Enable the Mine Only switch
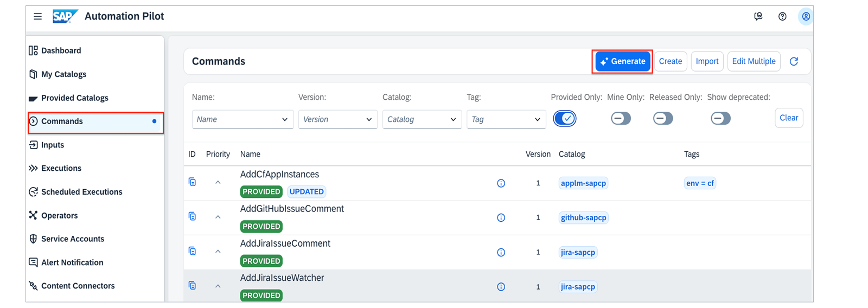 click(x=621, y=118)
